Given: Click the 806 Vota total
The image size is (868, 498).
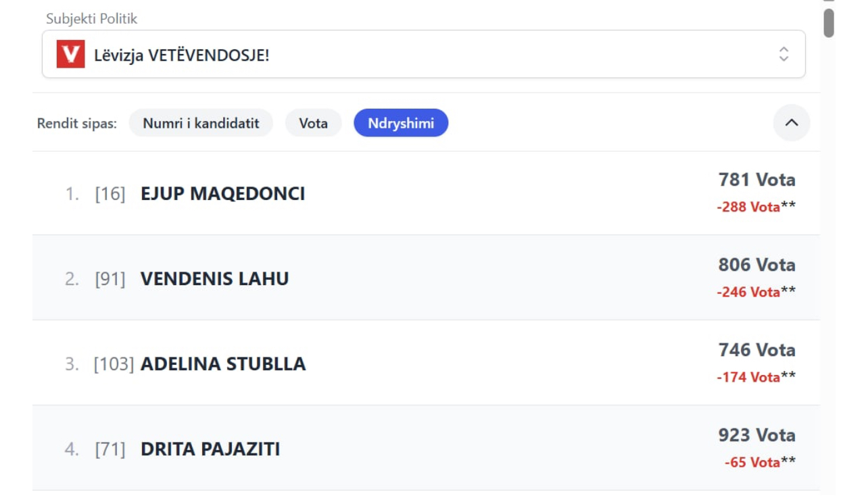Looking at the screenshot, I should pyautogui.click(x=756, y=265).
